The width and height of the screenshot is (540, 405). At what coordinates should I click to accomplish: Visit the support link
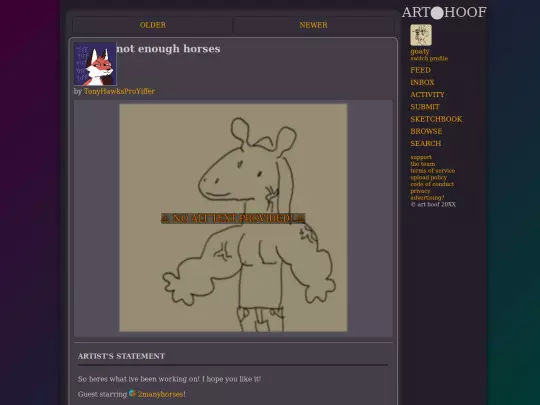point(421,157)
